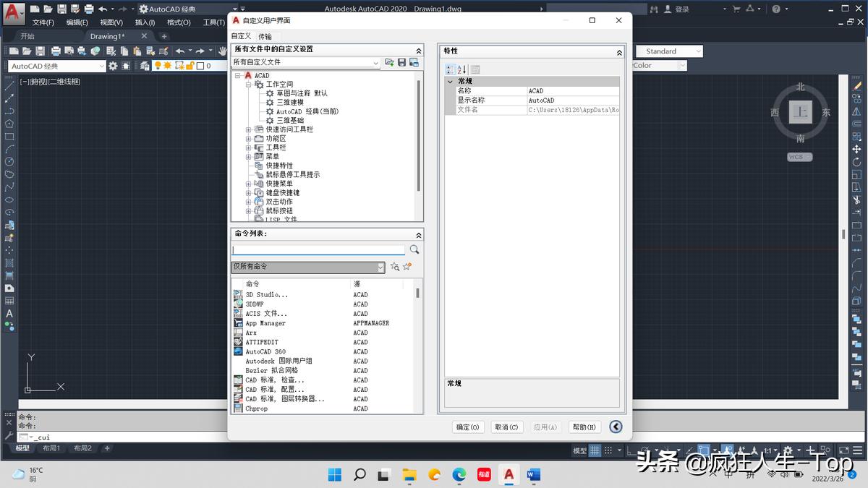Select the categorized view icon in 特性 panel
This screenshot has width=868, height=488.
(x=449, y=69)
